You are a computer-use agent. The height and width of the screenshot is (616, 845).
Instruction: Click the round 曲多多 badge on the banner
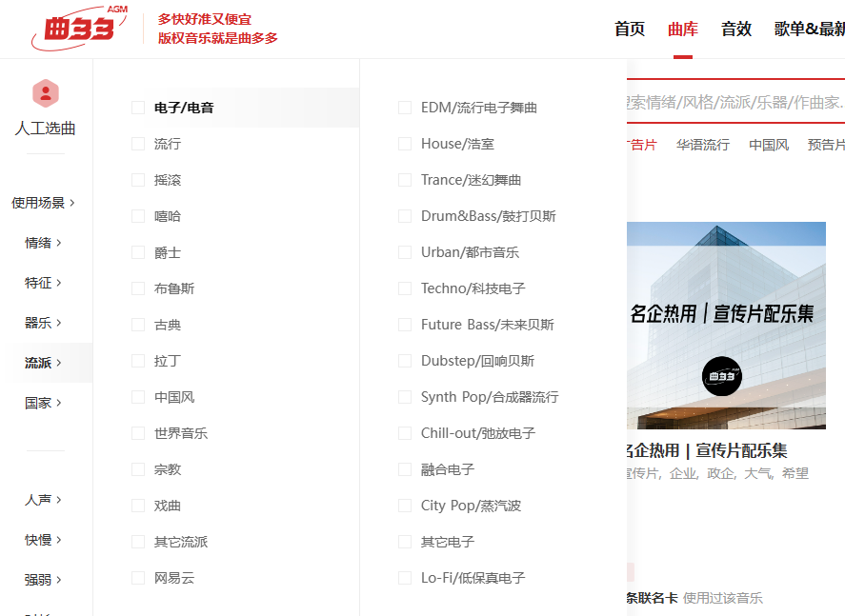pyautogui.click(x=722, y=376)
